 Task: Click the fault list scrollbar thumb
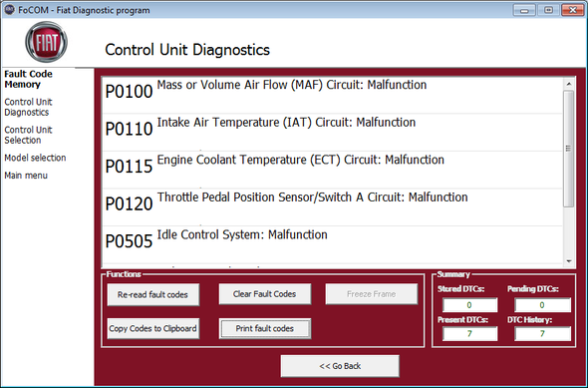point(569,149)
